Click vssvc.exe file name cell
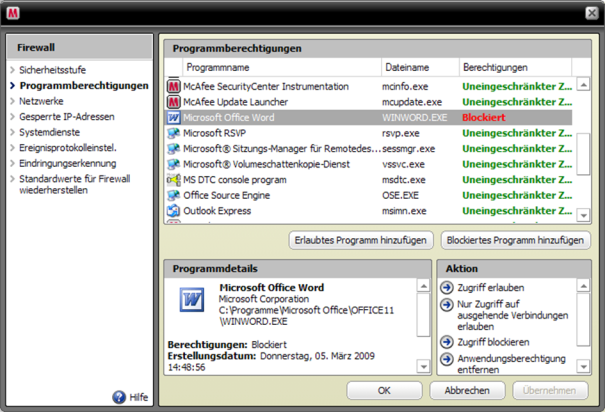The image size is (605, 412). click(x=404, y=164)
